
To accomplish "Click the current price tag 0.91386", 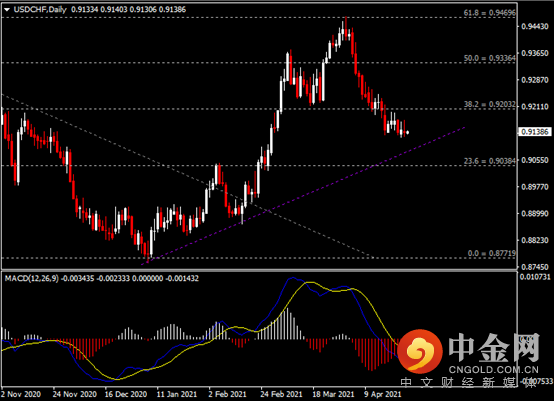I will coord(535,132).
